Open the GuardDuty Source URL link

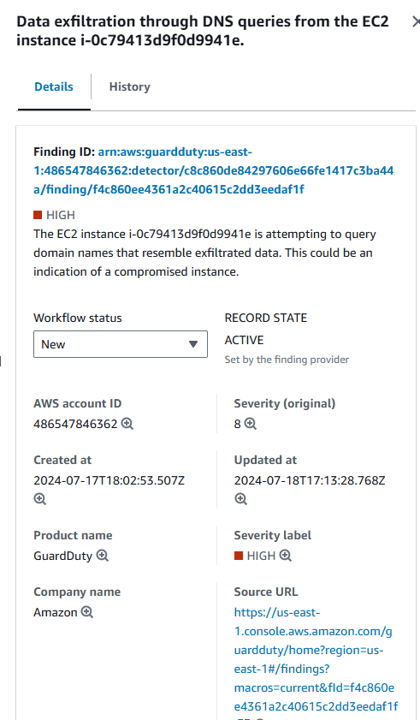[x=316, y=659]
